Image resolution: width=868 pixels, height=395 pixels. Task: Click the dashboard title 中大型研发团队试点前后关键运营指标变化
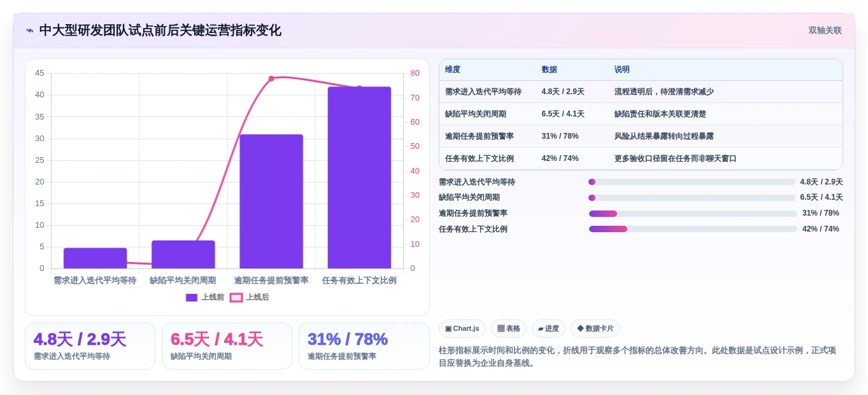click(x=160, y=31)
